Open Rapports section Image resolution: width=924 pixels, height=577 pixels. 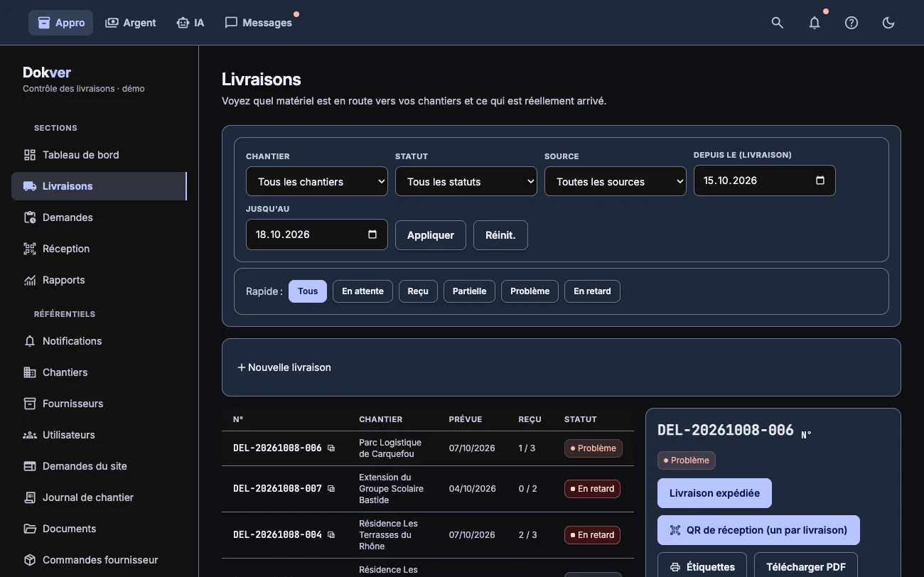click(x=99, y=280)
